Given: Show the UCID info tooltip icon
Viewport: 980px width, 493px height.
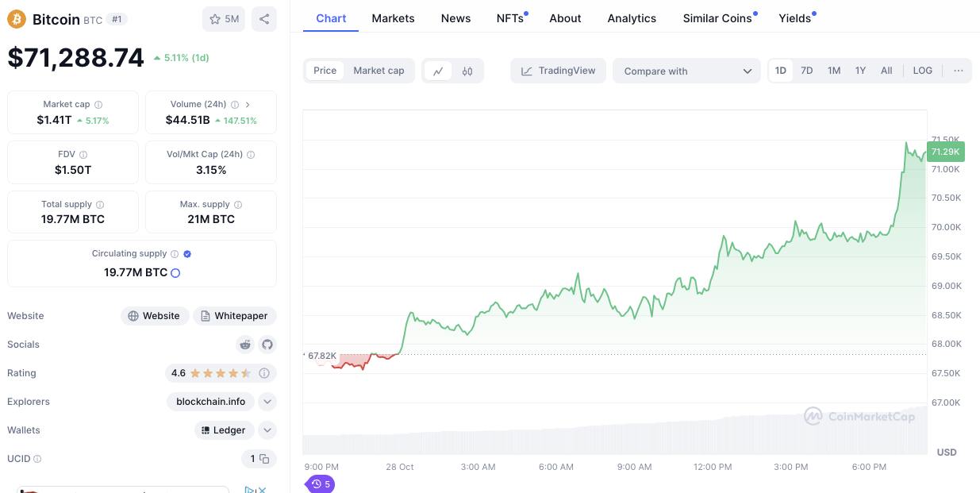Looking at the screenshot, I should 37,459.
